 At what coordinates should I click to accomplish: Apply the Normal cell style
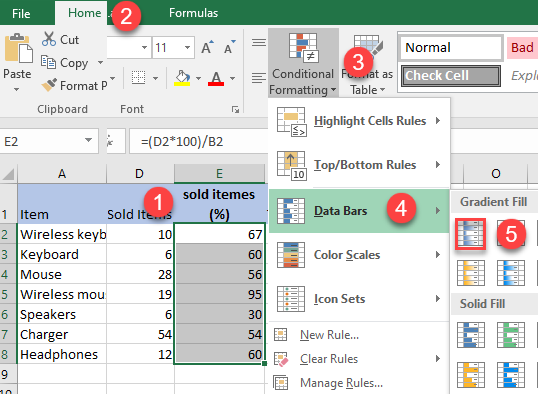[451, 48]
